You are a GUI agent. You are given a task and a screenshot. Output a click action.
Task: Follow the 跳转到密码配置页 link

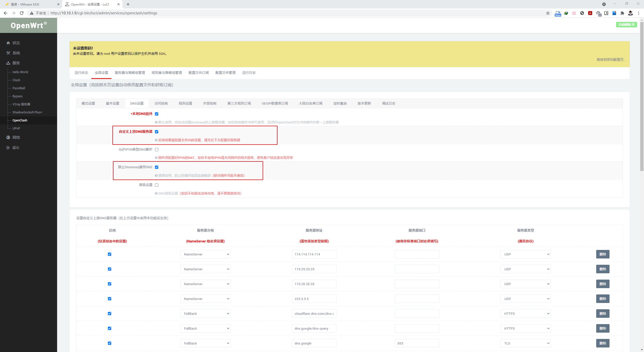tap(611, 60)
